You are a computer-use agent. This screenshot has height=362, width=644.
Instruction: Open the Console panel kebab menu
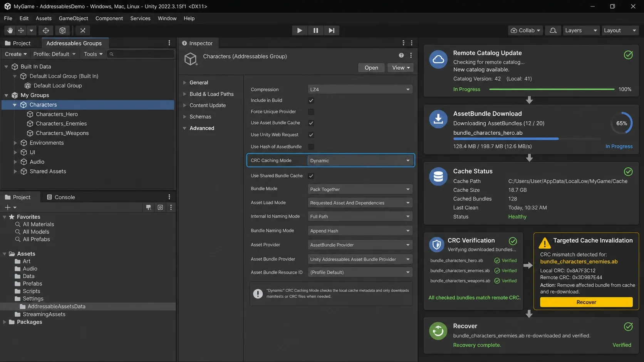[169, 197]
